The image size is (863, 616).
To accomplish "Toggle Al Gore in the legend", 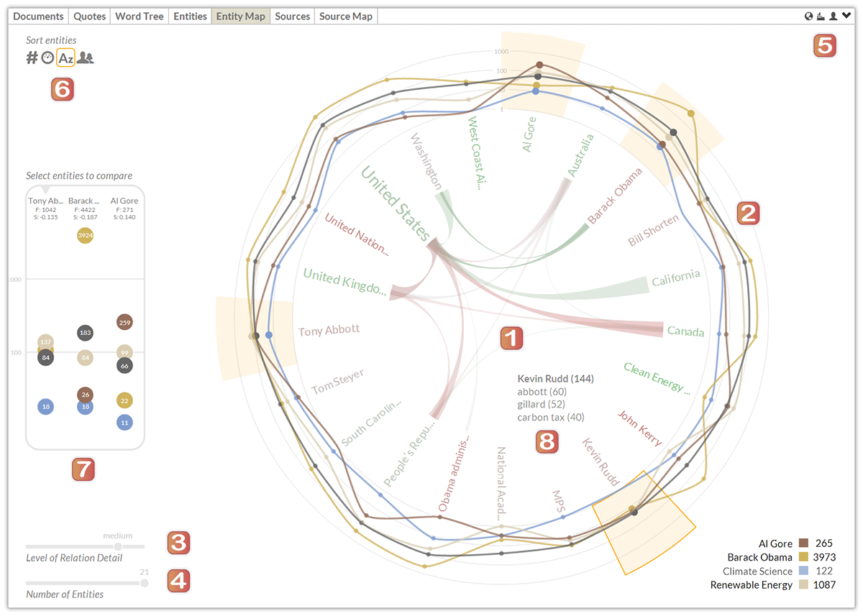I will click(775, 543).
